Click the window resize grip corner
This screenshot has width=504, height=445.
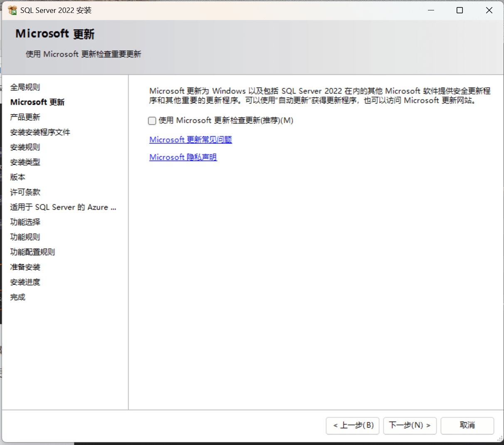tap(500, 439)
